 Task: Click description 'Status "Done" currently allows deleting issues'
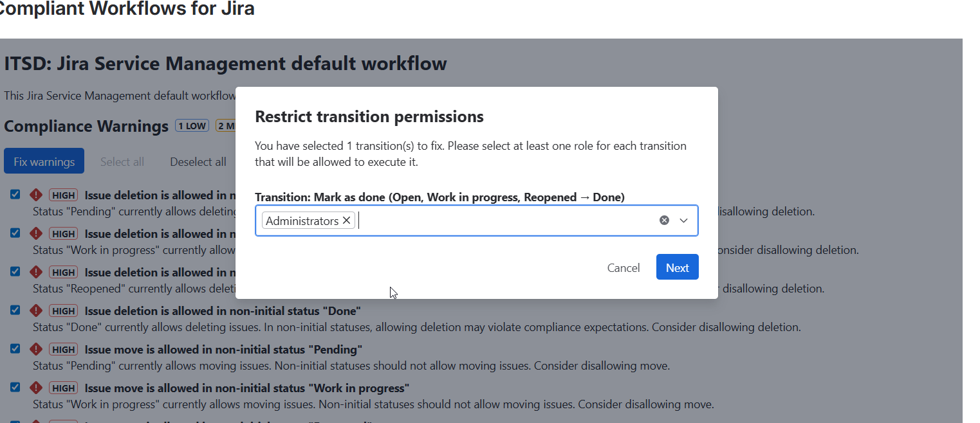click(417, 327)
